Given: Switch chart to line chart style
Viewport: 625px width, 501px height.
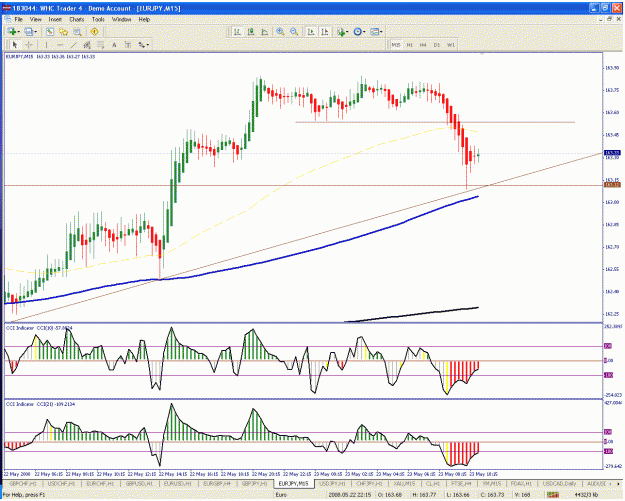Looking at the screenshot, I should click(x=265, y=31).
